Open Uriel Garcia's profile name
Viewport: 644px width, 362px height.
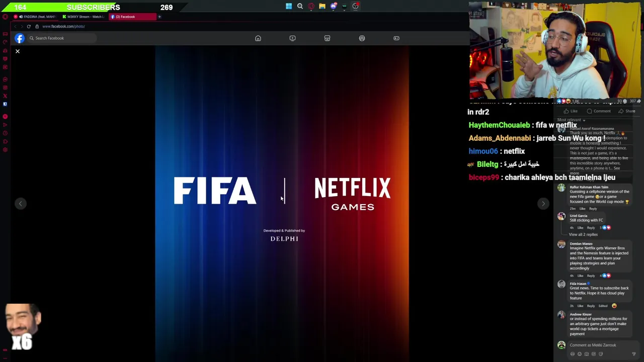click(x=579, y=216)
